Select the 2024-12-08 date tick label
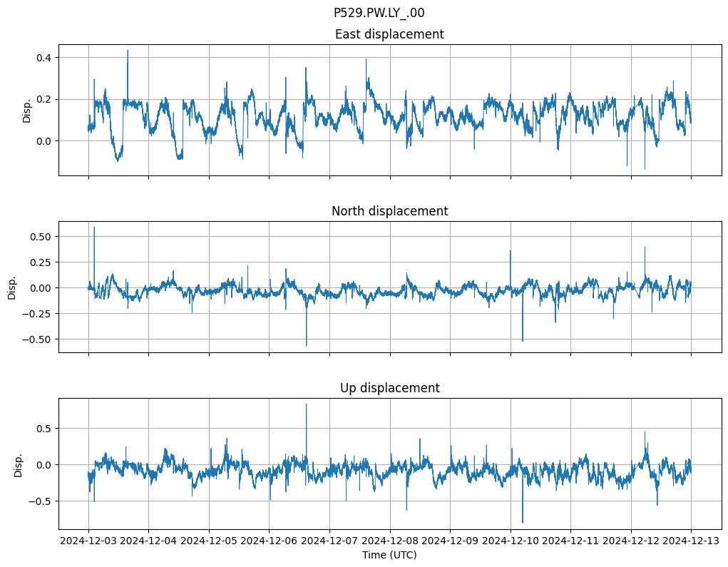The image size is (728, 567). tap(389, 541)
